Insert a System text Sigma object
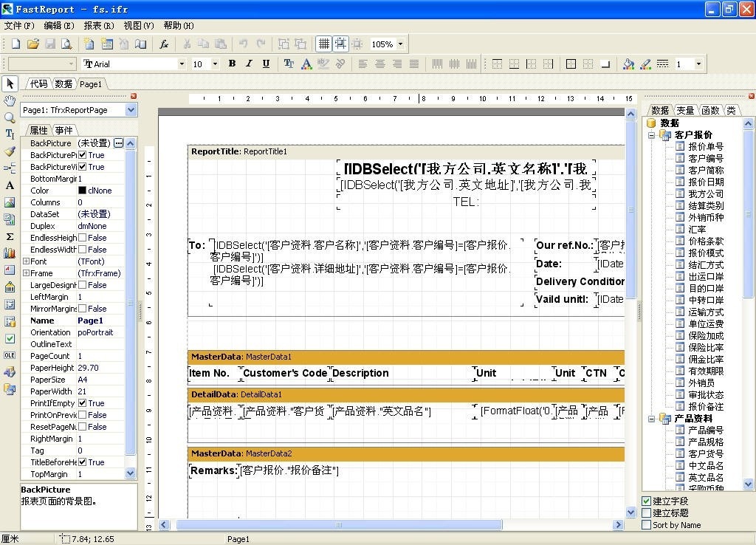 (10, 236)
